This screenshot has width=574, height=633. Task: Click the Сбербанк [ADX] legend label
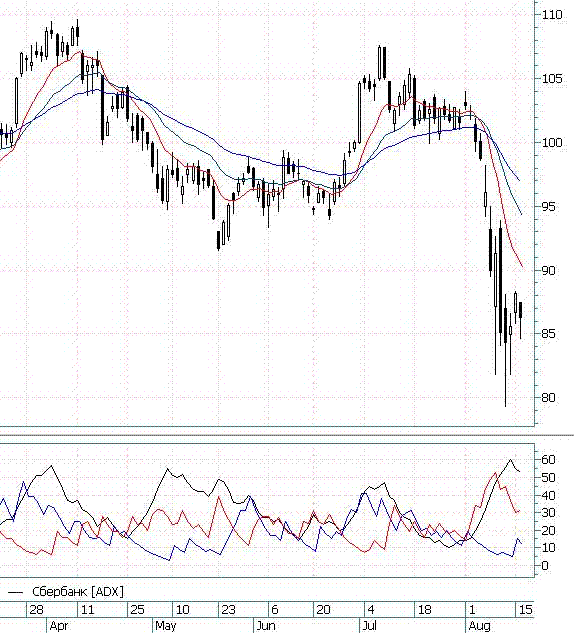tap(78, 592)
